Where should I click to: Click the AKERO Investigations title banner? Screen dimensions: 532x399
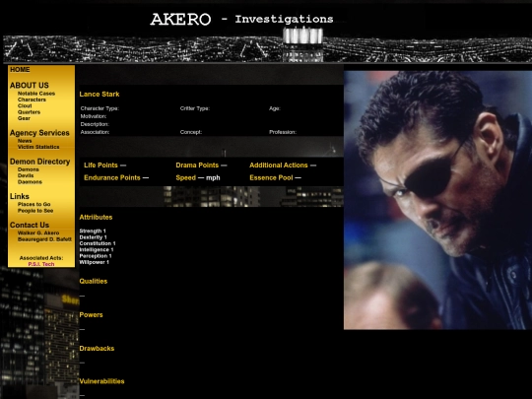coord(241,19)
